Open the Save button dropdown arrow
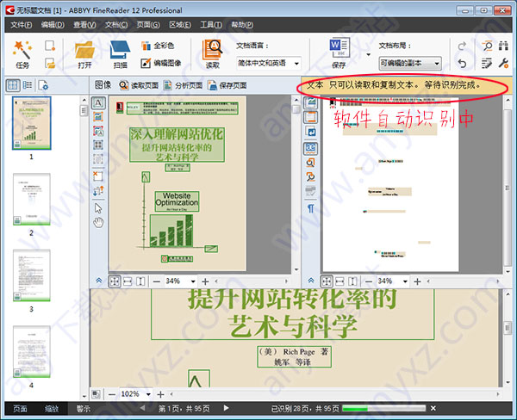This screenshot has width=517, height=420. coord(368,55)
